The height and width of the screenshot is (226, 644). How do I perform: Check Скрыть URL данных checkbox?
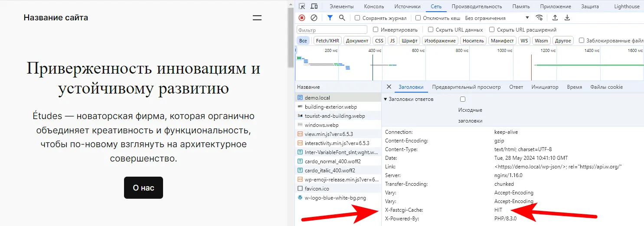coord(431,30)
